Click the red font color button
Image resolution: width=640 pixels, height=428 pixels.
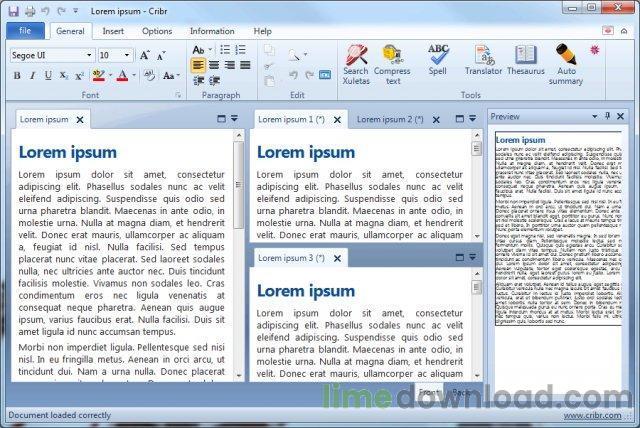(122, 75)
